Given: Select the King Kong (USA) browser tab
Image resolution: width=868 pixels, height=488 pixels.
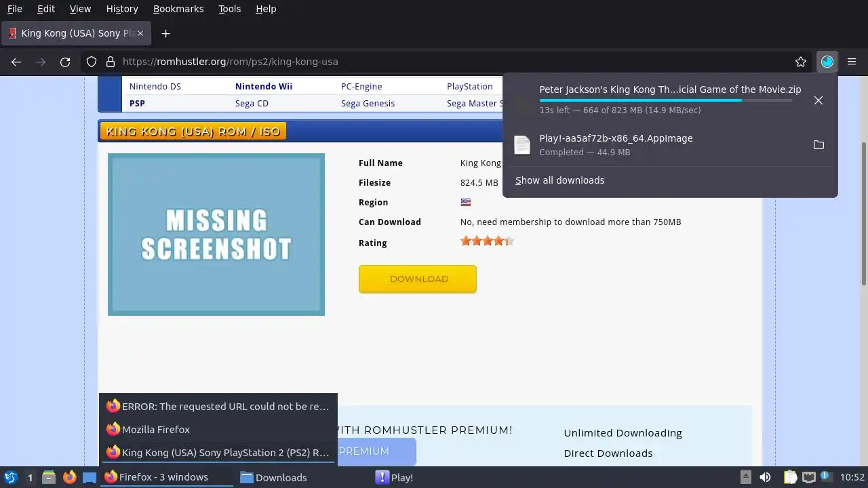Looking at the screenshot, I should [77, 33].
